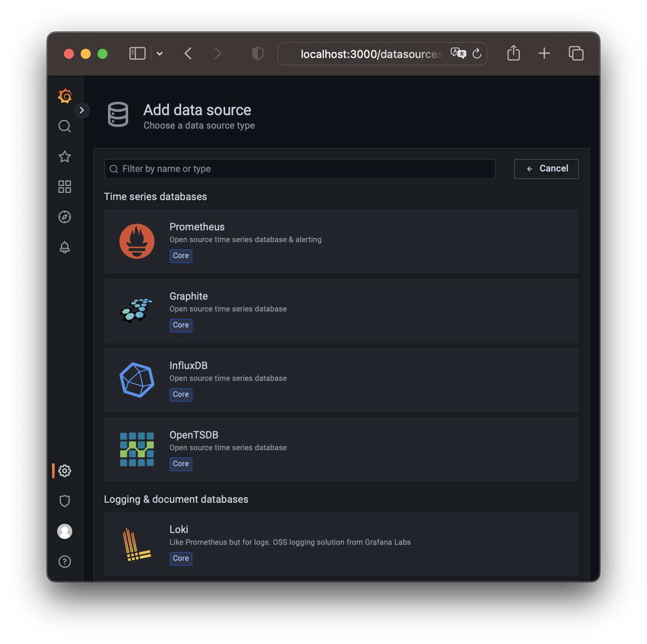Click the Core badge under OpenTSDB
This screenshot has height=644, width=647.
pyautogui.click(x=181, y=464)
